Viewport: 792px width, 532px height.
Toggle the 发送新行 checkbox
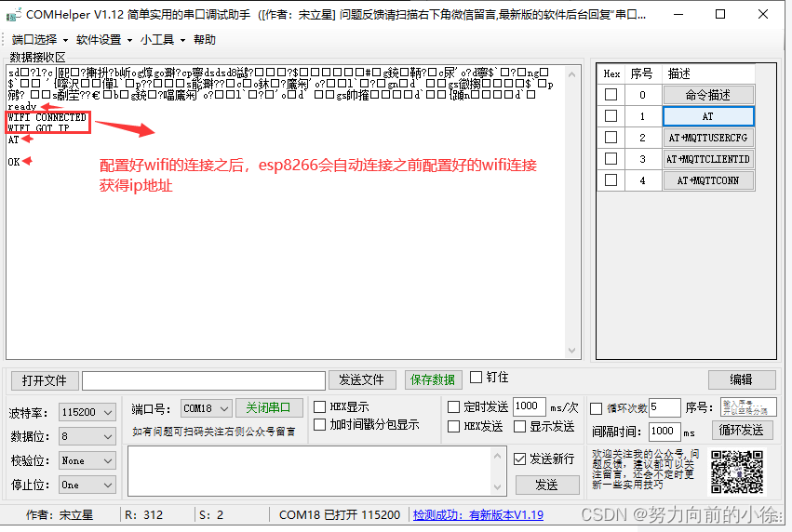519,459
